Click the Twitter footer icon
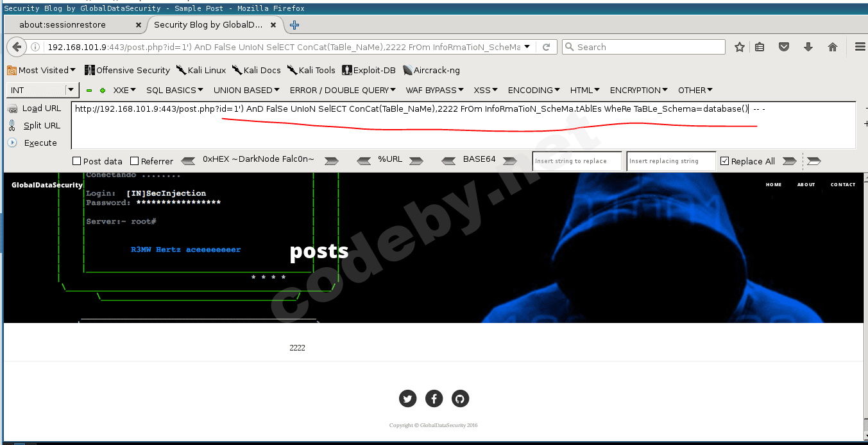Image resolution: width=868 pixels, height=445 pixels. coord(408,399)
